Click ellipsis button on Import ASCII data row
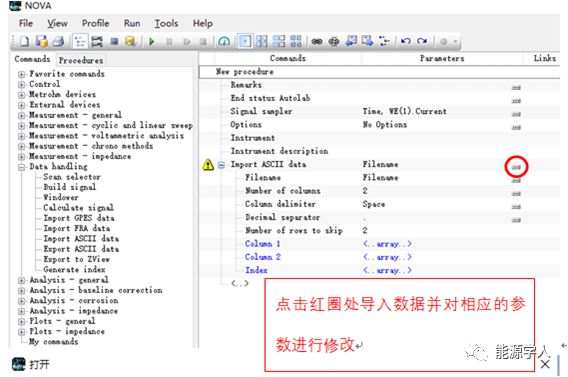 [516, 167]
